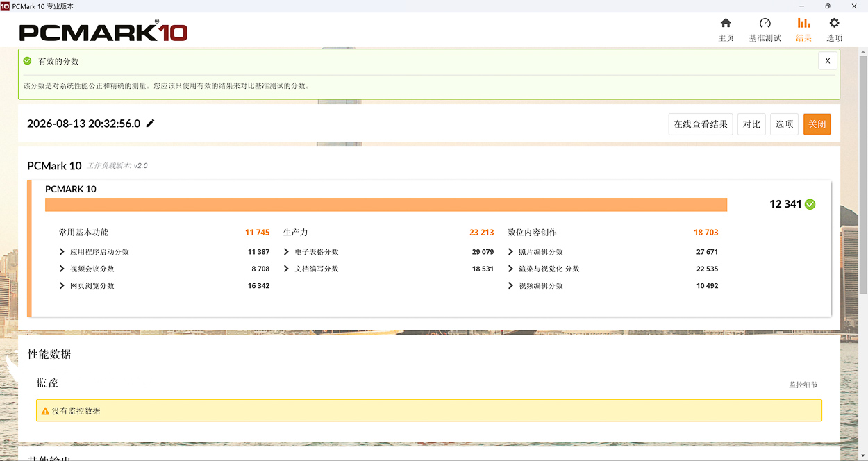The image size is (868, 461).
Task: Click the value 22 535
Action: click(x=707, y=269)
